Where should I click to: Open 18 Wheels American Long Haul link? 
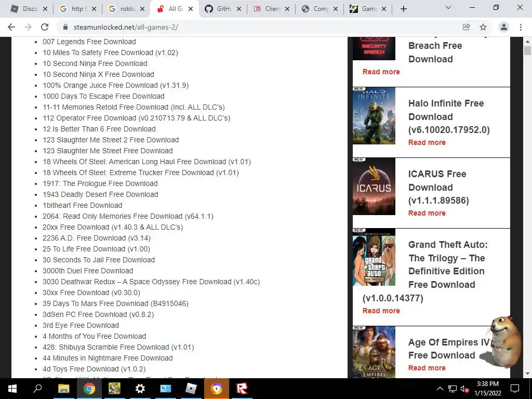click(147, 162)
